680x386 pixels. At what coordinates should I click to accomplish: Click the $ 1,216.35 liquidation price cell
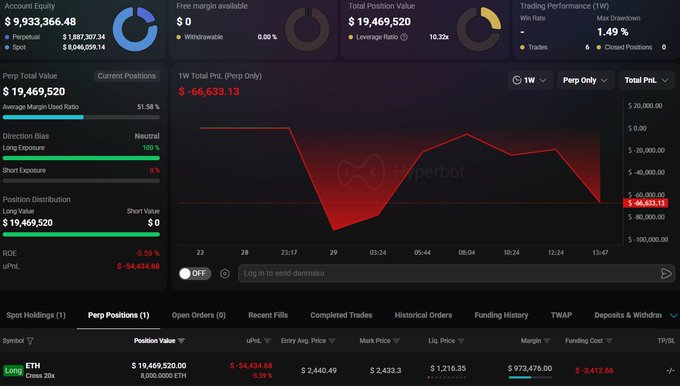click(448, 368)
